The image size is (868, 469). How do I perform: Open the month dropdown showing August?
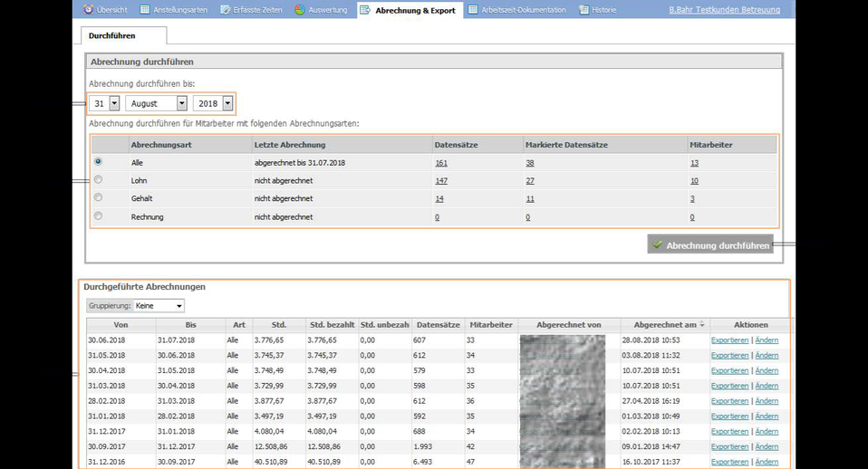coord(156,103)
